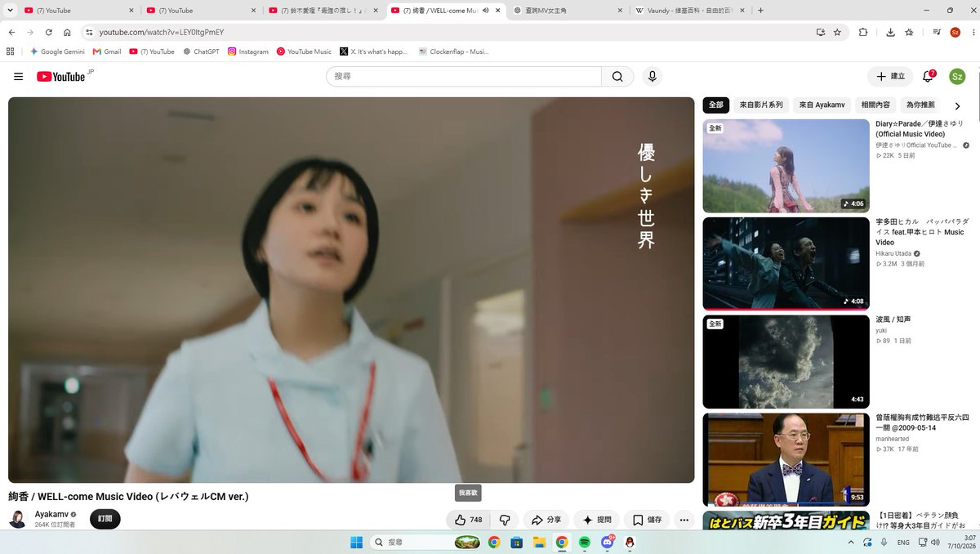
Task: Like the video with the thumbs-up button
Action: pos(469,520)
